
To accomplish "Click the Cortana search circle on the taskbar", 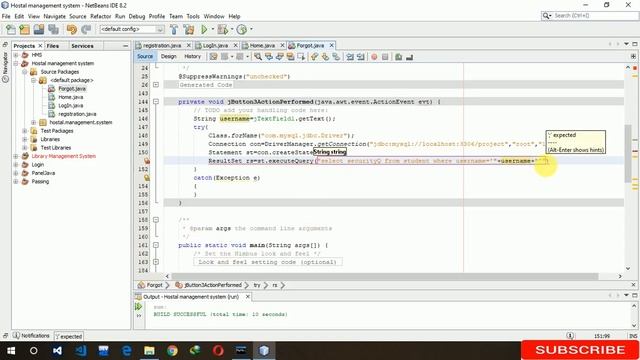I will (34, 351).
